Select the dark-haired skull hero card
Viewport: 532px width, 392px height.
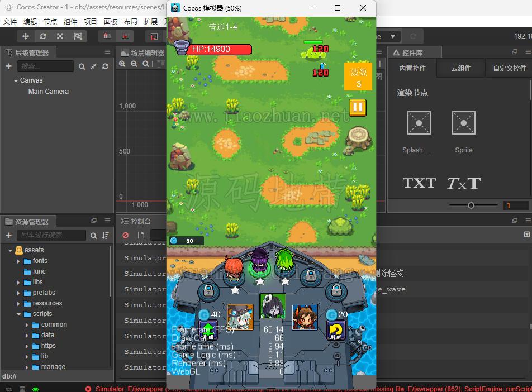pyautogui.click(x=273, y=307)
